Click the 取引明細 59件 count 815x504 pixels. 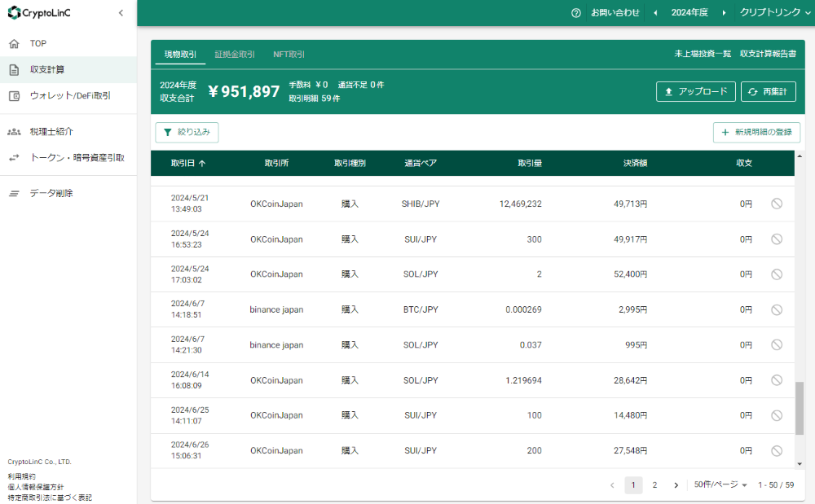point(315,98)
